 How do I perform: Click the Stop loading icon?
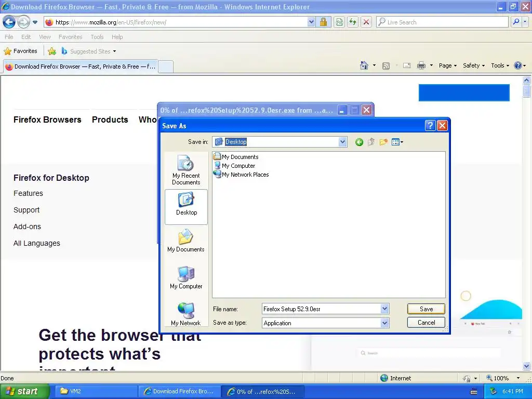coord(366,22)
